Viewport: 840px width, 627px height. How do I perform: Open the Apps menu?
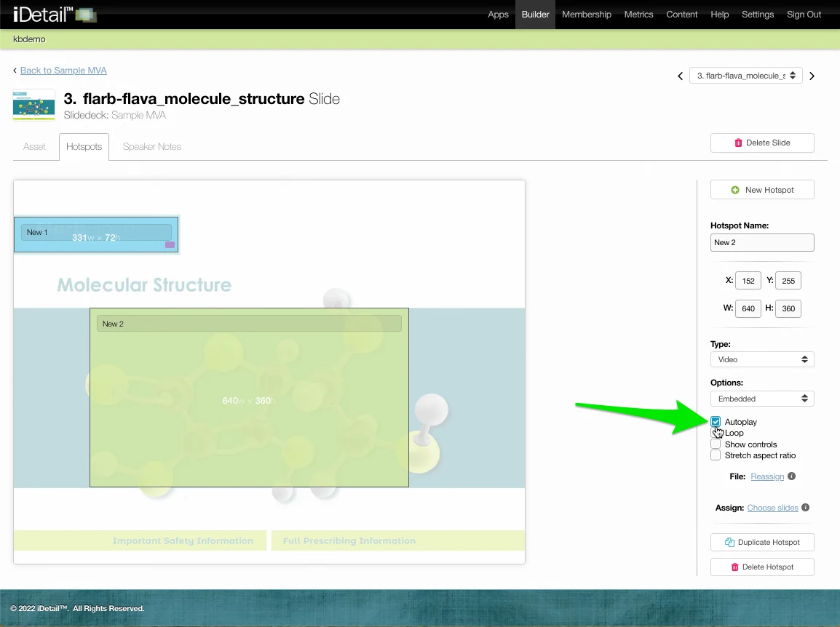point(498,15)
